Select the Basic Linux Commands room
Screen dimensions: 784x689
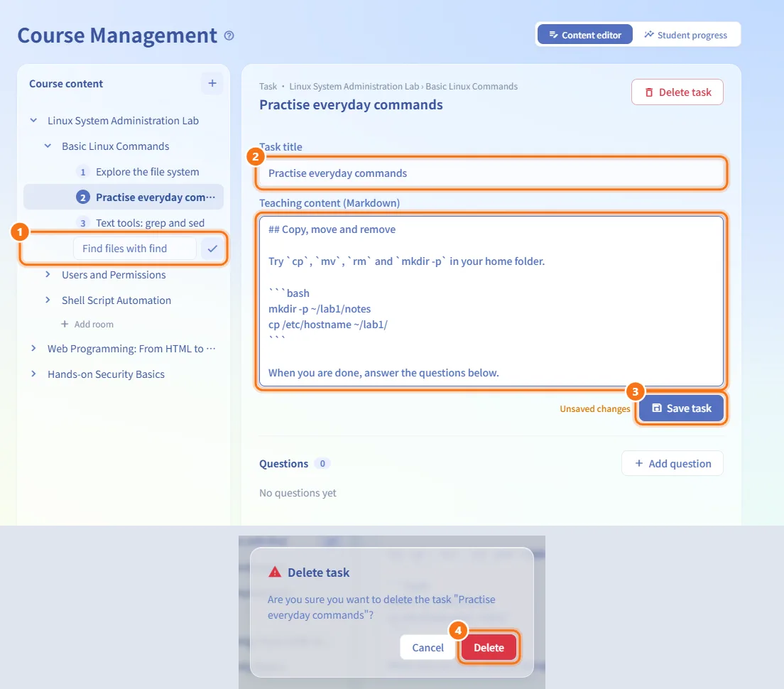(x=116, y=146)
